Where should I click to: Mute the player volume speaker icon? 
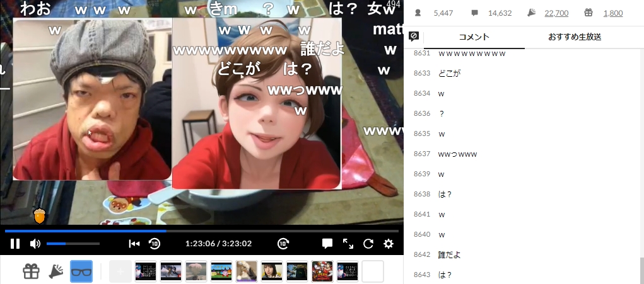pos(35,244)
